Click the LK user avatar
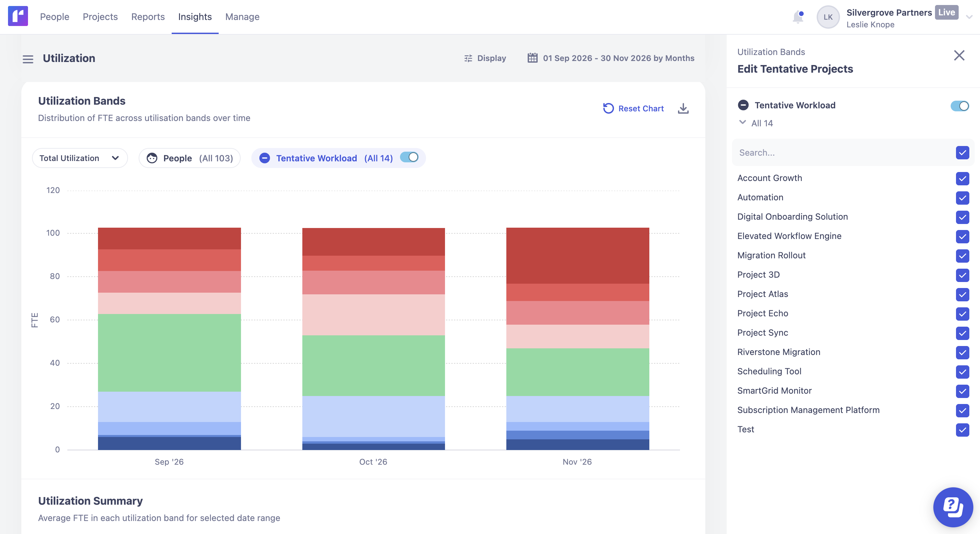Viewport: 980px width, 534px height. tap(828, 17)
